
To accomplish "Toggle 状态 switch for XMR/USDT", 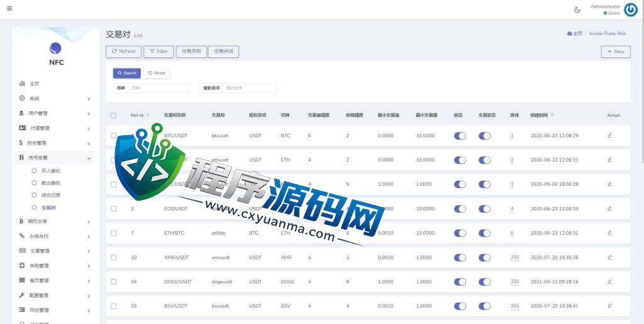I will coord(460,257).
